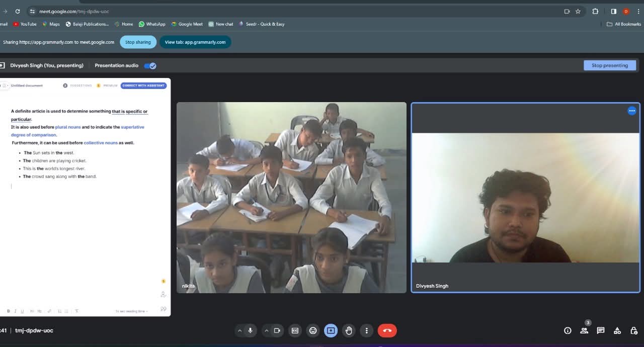View meeting details info
The width and height of the screenshot is (644, 347).
coord(568,330)
